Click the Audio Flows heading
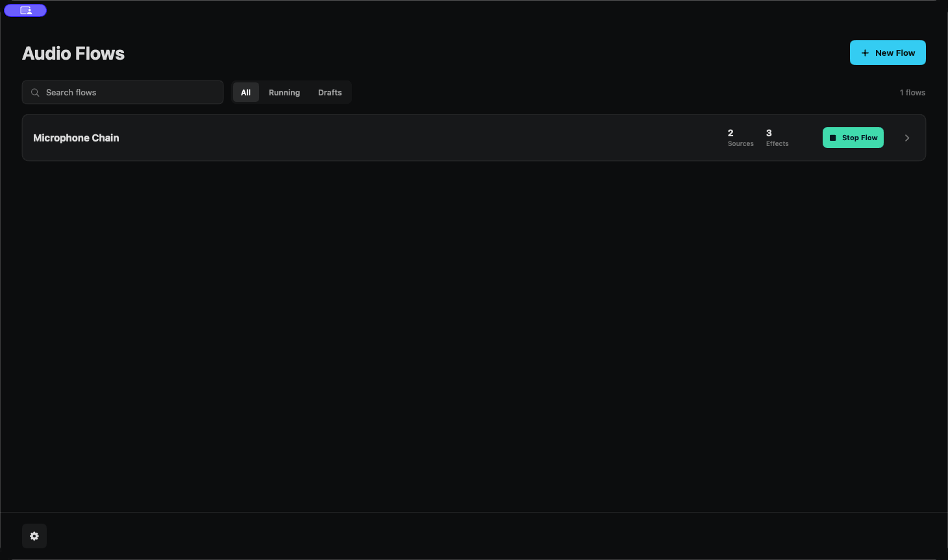Viewport: 948px width, 560px height. pos(73,53)
